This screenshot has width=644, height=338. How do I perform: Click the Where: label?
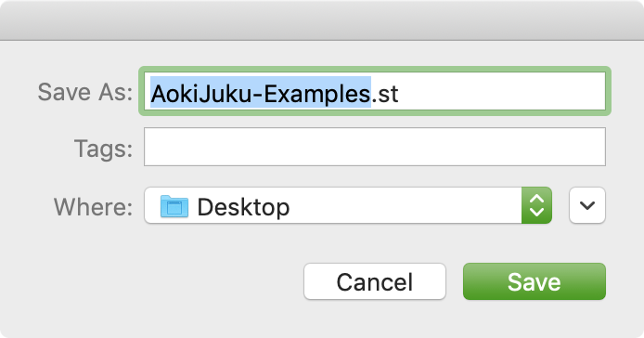pyautogui.click(x=94, y=206)
